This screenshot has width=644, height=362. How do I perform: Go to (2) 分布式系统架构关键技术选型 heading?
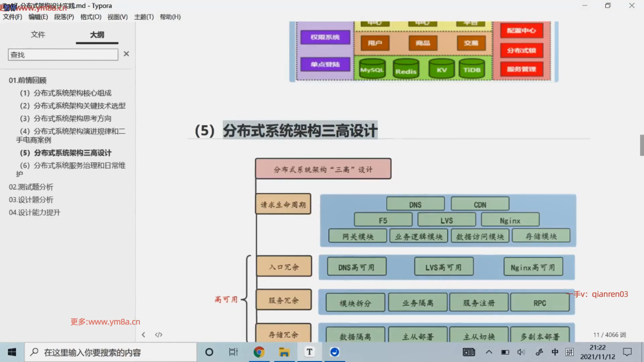click(x=72, y=106)
